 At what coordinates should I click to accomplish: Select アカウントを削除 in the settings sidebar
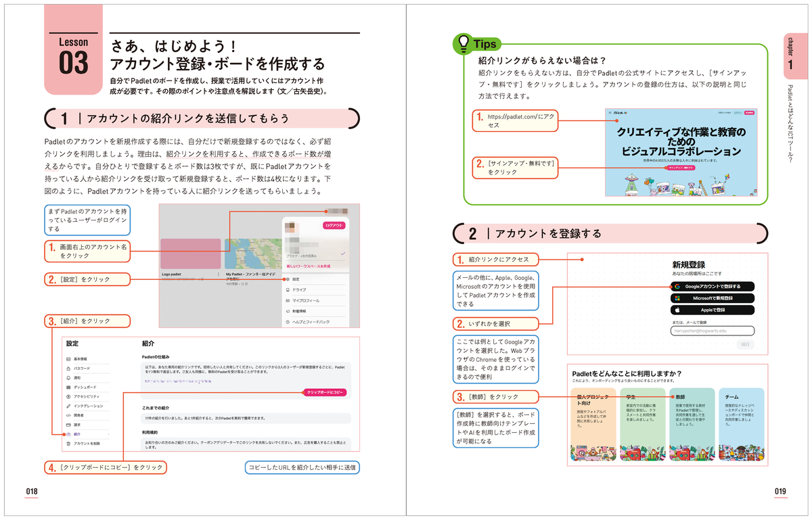tap(88, 444)
